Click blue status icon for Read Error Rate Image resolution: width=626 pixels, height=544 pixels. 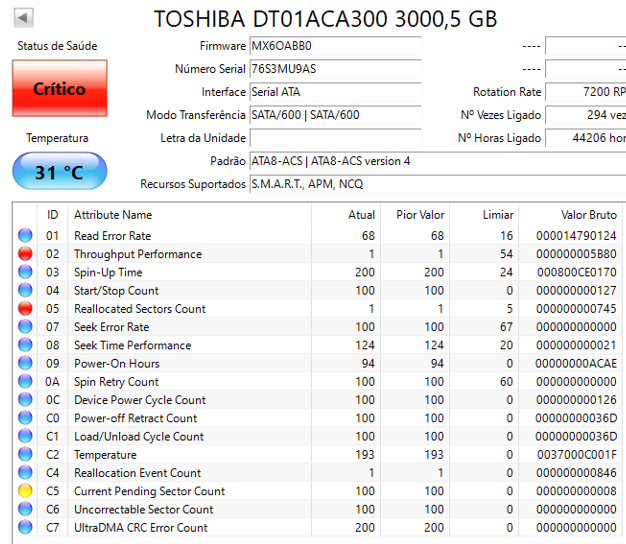tap(25, 235)
